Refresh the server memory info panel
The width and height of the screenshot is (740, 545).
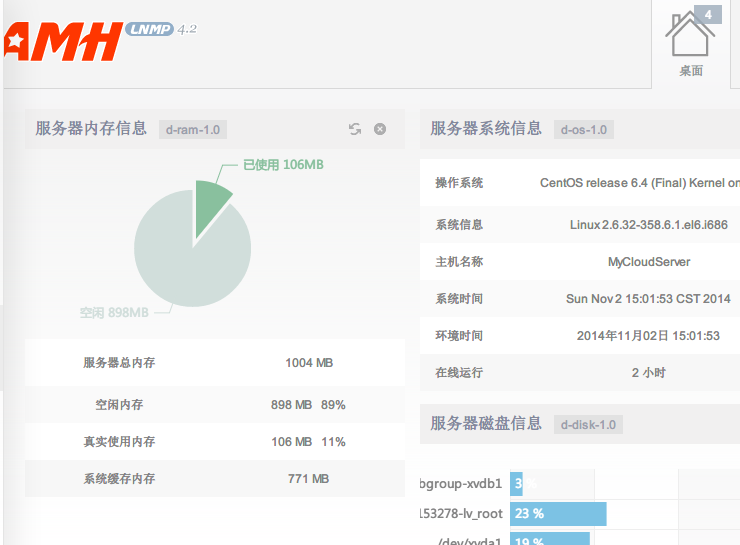click(355, 129)
